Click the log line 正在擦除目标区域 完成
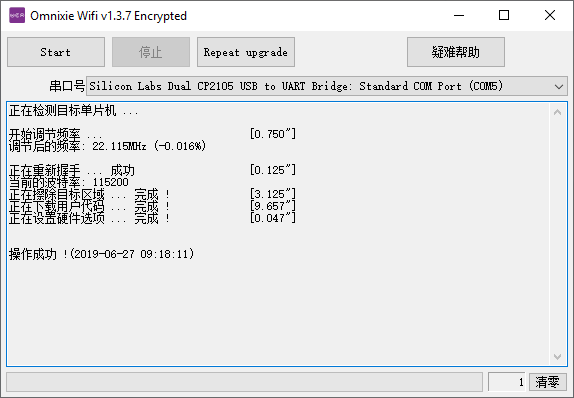The width and height of the screenshot is (574, 398). [x=89, y=194]
